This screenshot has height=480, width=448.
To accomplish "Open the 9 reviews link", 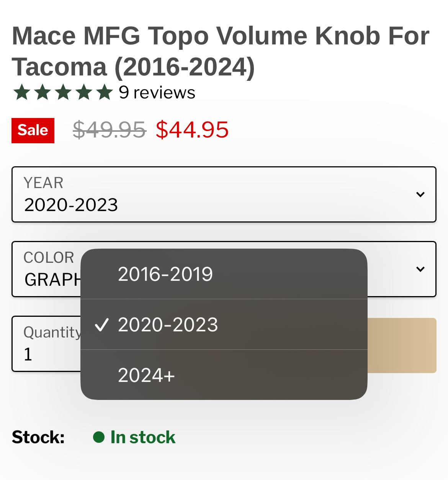I will (157, 93).
